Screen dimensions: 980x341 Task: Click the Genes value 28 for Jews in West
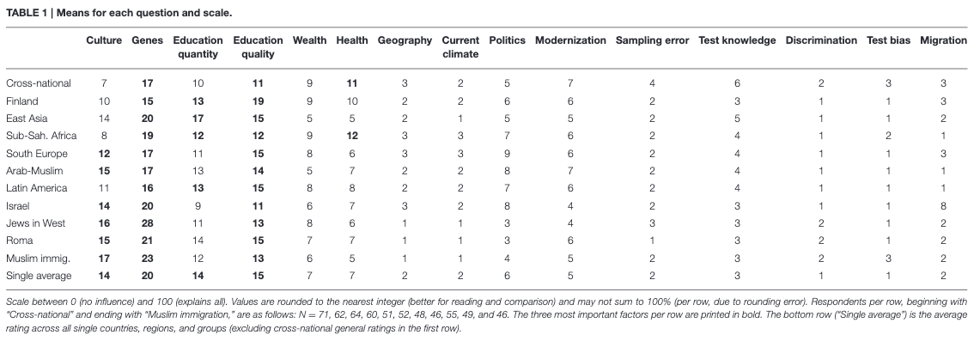pos(147,223)
